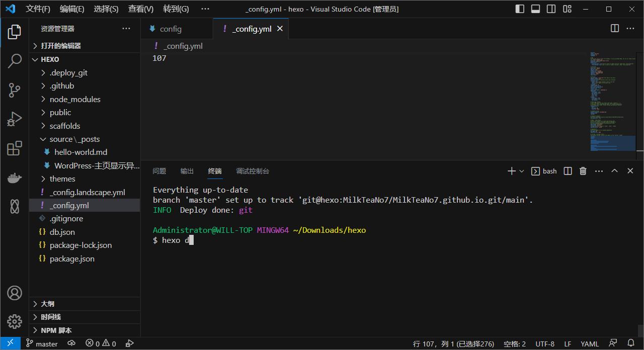The width and height of the screenshot is (644, 350).
Task: Change language mode YAML
Action: tap(590, 344)
